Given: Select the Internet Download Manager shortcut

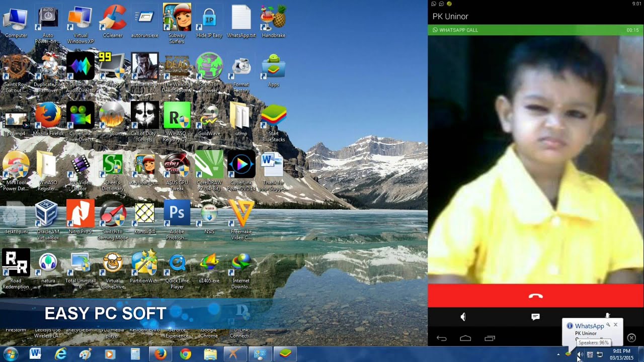Looking at the screenshot, I should 242,269.
